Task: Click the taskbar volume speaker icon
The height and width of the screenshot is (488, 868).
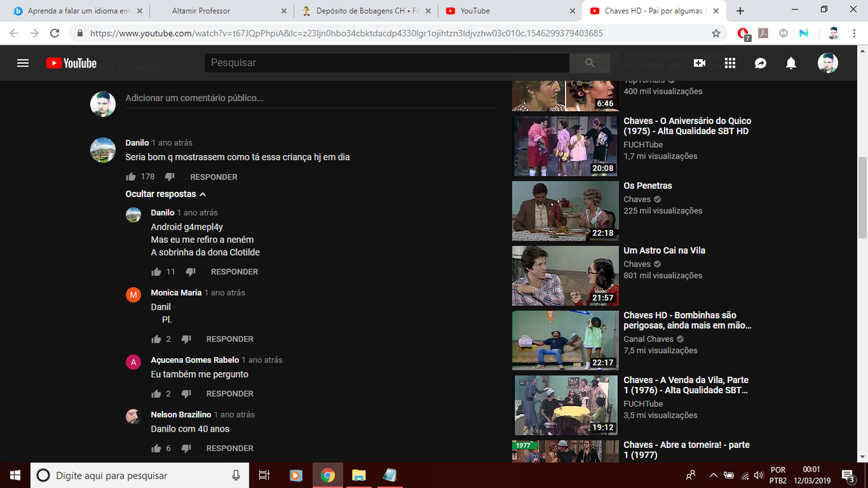Action: coord(758,475)
